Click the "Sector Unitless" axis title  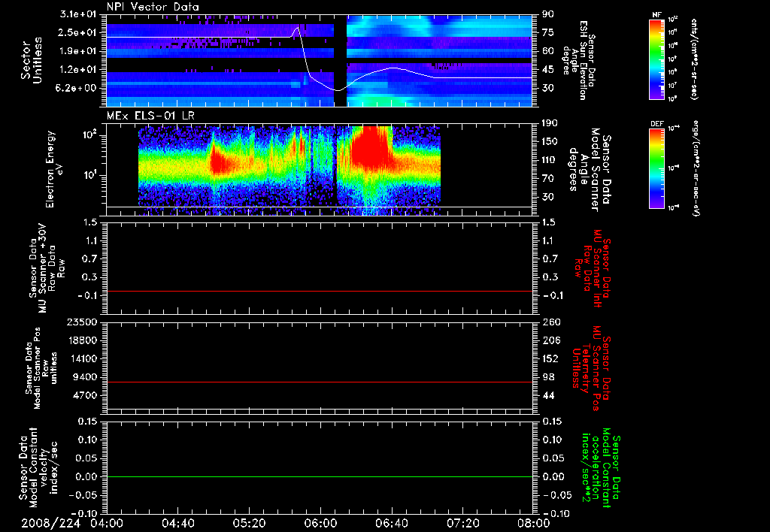(x=32, y=60)
